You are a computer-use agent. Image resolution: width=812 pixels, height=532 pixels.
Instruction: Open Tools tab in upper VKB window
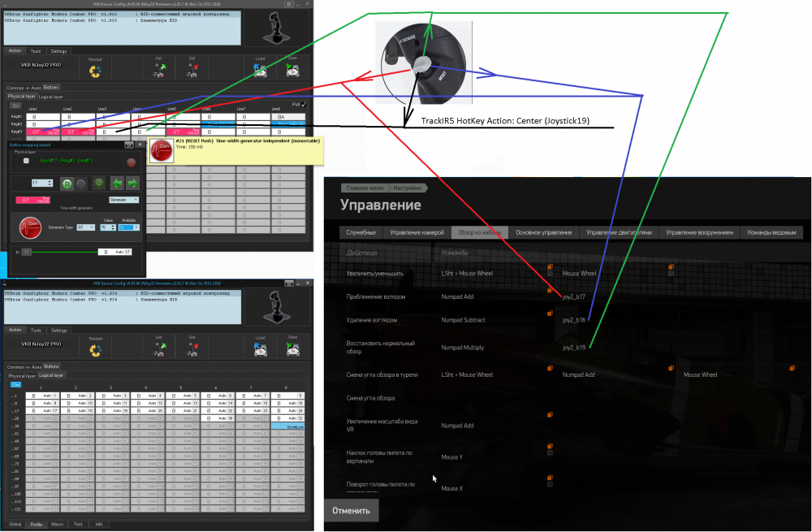point(36,51)
